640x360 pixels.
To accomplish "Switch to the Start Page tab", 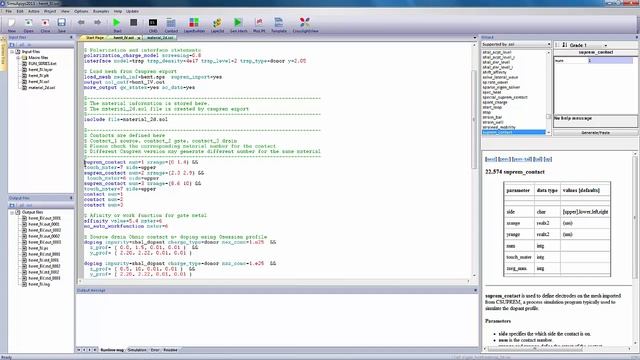I will click(94, 38).
